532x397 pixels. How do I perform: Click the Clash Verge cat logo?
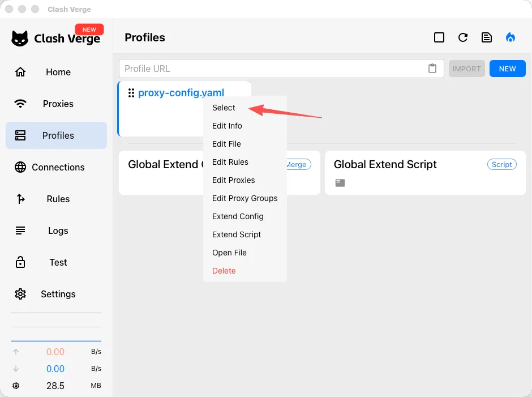[20, 39]
